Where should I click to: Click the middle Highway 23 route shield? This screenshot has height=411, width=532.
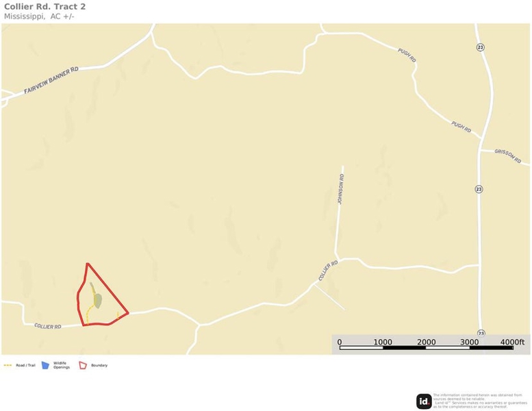tap(479, 189)
